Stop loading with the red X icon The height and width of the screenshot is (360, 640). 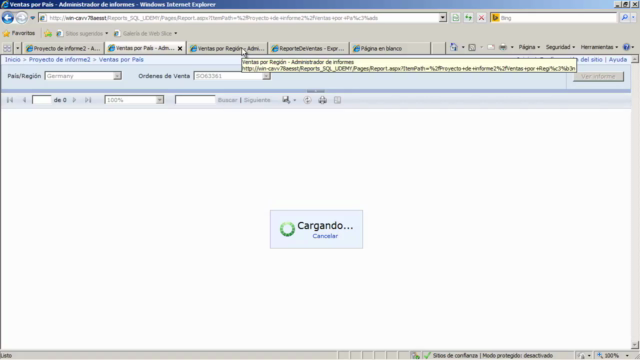click(x=482, y=18)
